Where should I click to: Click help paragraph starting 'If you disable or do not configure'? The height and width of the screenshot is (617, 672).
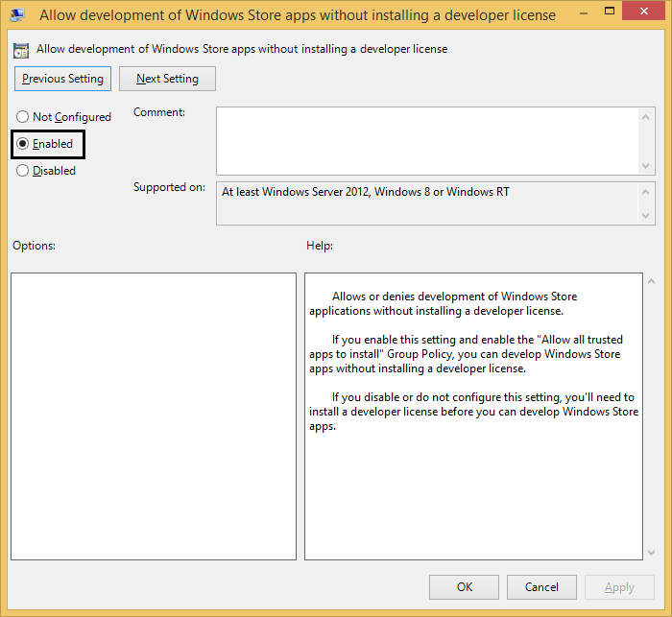(x=473, y=412)
